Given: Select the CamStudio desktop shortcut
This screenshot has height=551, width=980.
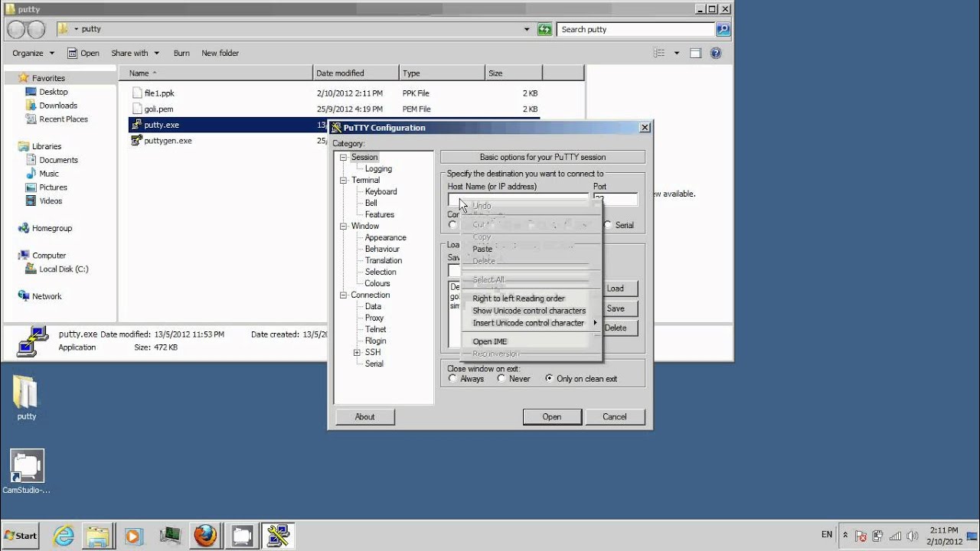Looking at the screenshot, I should (27, 471).
